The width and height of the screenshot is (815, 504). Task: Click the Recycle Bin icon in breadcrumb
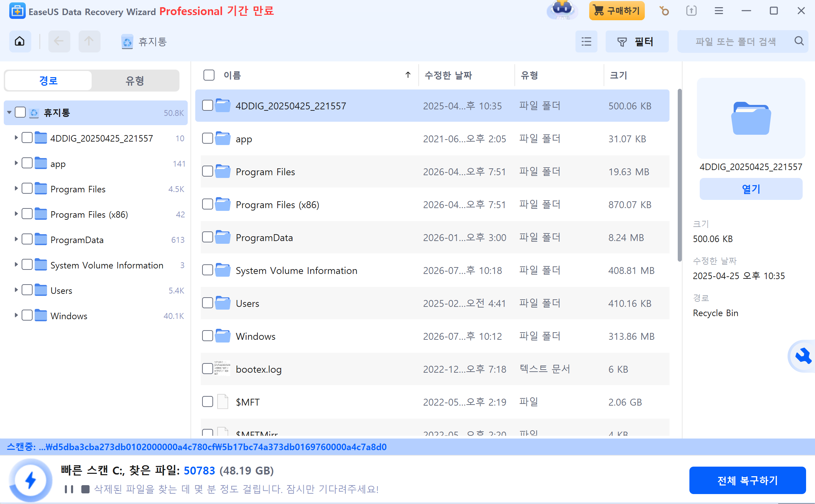coord(127,42)
